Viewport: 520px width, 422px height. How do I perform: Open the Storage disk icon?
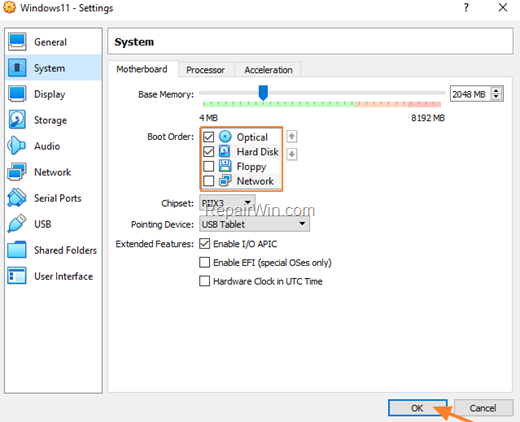(17, 120)
